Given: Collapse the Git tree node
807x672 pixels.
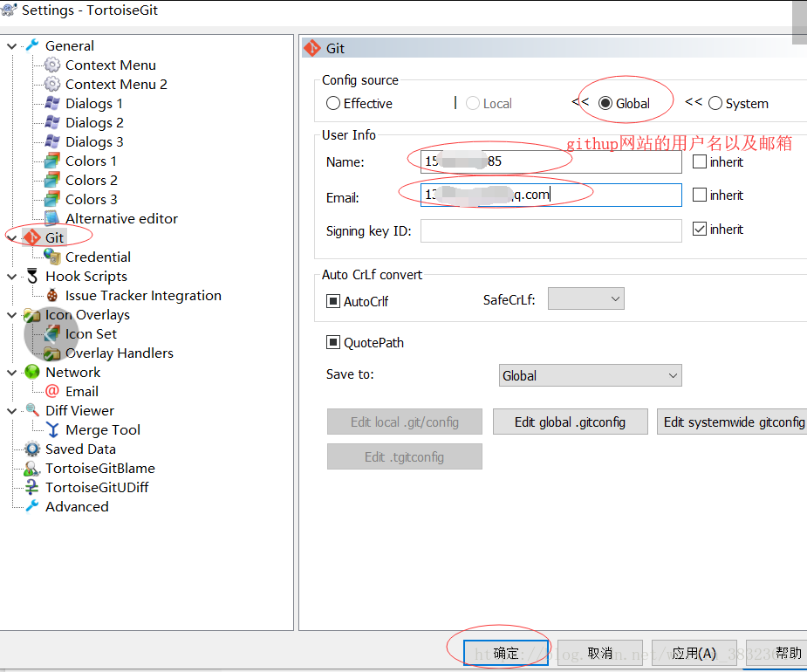Looking at the screenshot, I should coord(11,238).
